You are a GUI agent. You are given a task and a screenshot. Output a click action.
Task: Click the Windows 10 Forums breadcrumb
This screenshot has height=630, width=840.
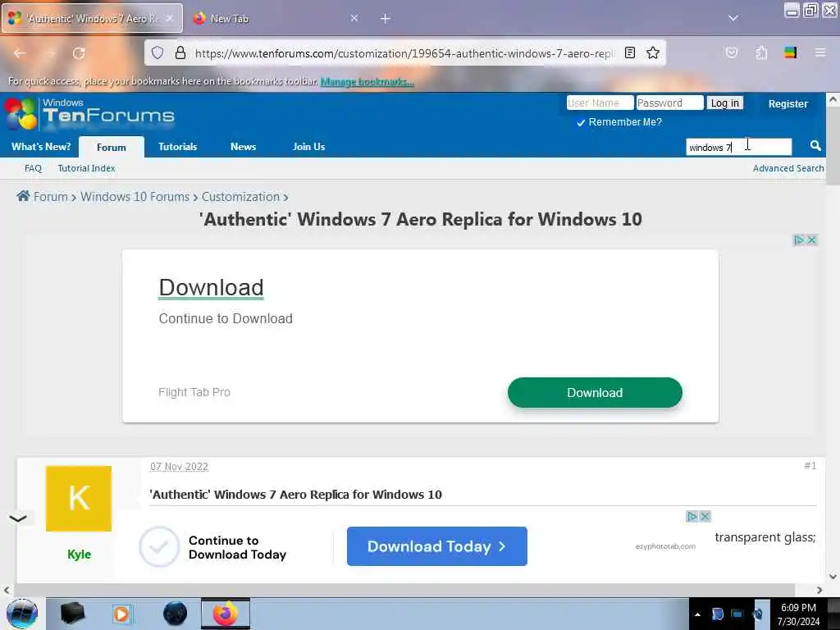135,197
